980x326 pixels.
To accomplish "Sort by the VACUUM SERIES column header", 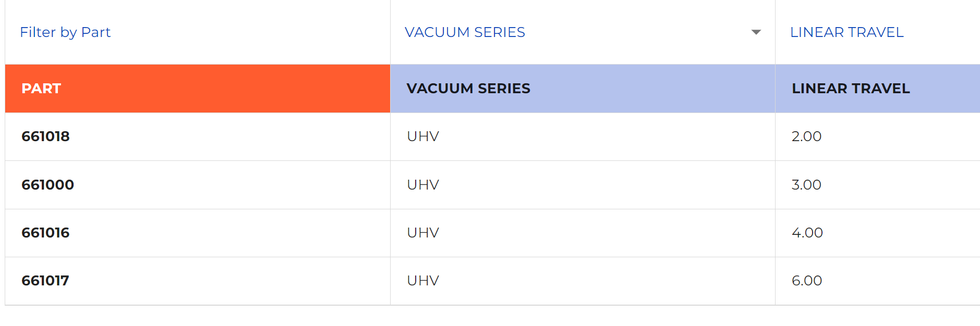I will (x=468, y=89).
